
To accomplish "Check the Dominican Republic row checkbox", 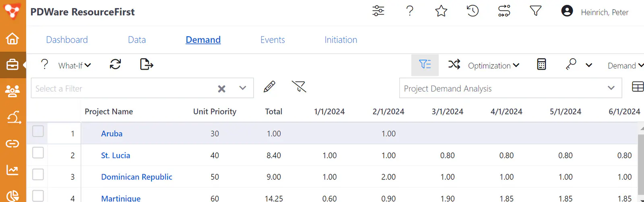I will click(38, 175).
